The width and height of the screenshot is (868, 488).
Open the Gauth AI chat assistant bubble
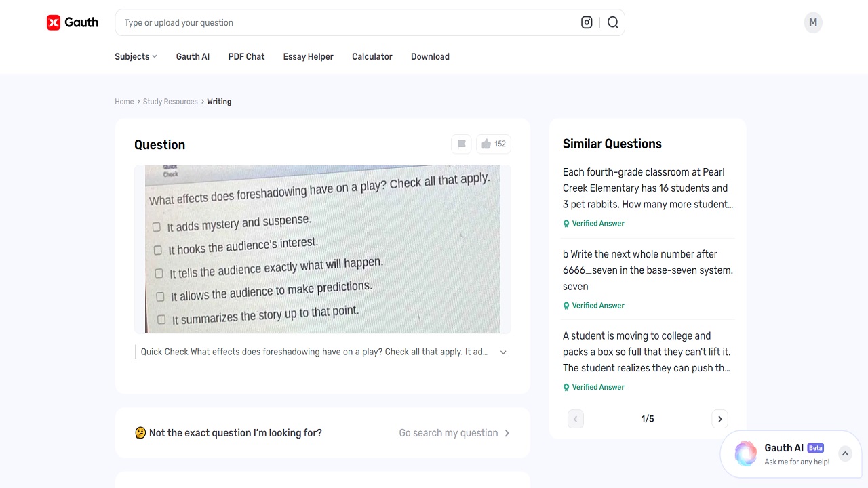[746, 453]
